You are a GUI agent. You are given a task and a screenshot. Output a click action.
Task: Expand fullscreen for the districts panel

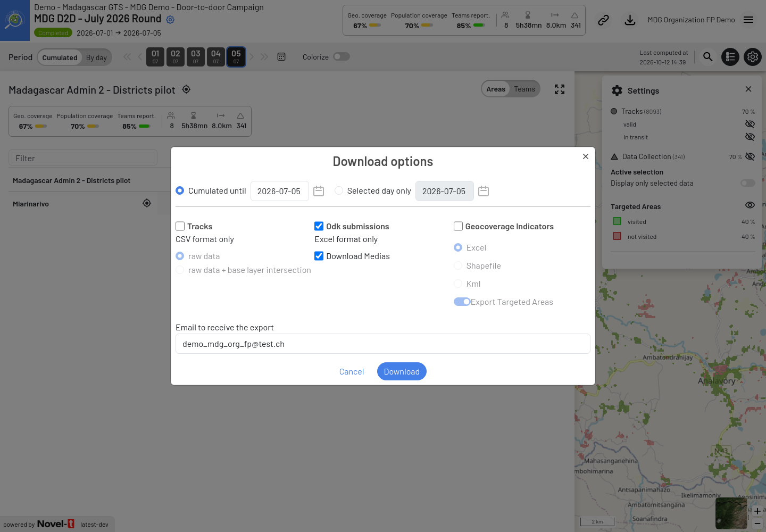click(560, 89)
